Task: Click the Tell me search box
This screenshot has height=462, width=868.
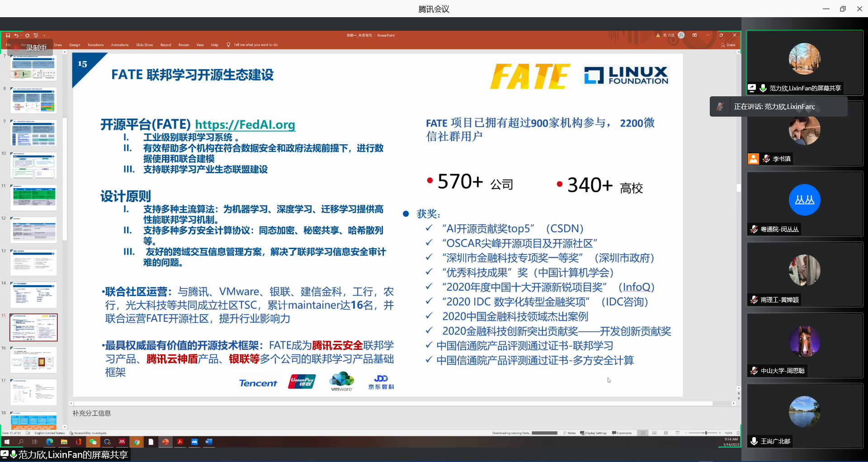Action: tap(252, 45)
